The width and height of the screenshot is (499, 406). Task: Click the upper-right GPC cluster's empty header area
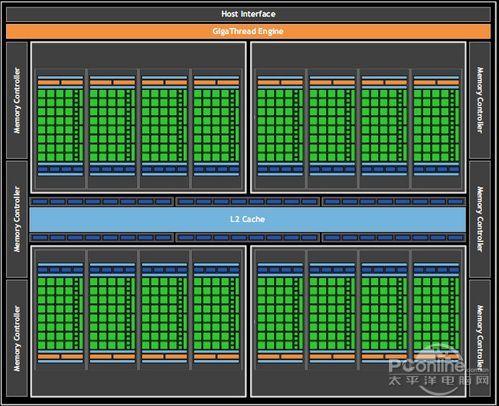pyautogui.click(x=358, y=55)
